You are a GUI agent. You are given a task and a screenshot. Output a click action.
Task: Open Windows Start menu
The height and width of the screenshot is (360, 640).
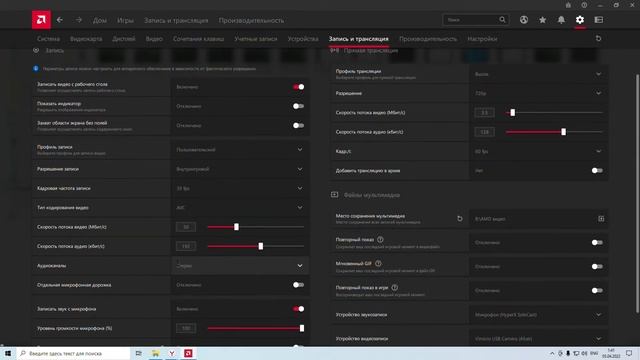8,353
